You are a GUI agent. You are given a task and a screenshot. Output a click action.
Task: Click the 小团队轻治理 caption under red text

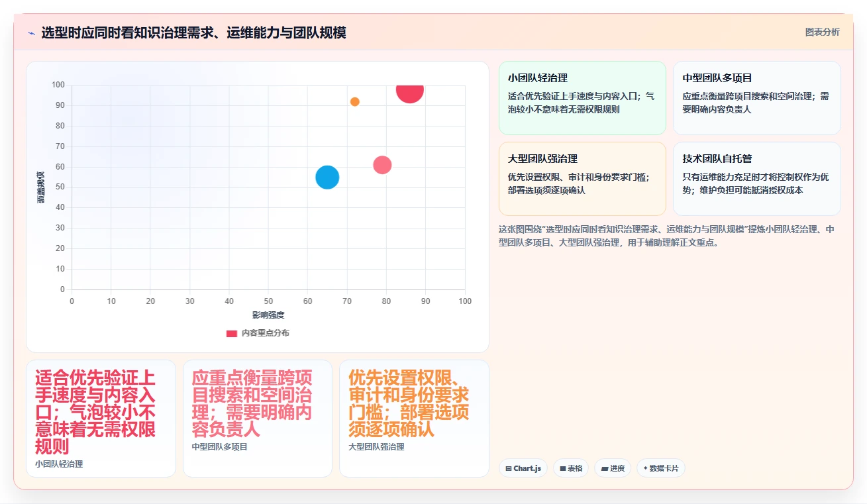[x=59, y=464]
